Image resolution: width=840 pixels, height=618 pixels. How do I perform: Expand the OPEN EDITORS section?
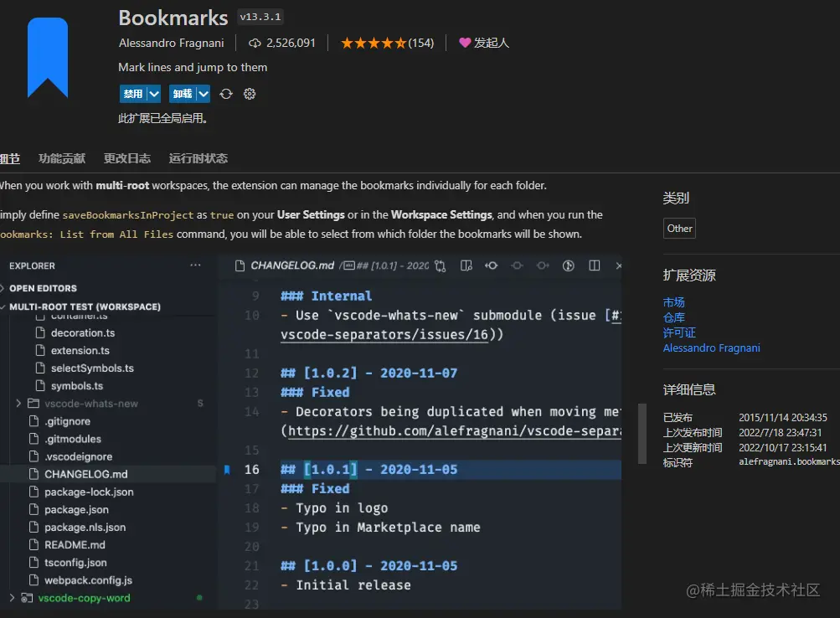(x=43, y=288)
